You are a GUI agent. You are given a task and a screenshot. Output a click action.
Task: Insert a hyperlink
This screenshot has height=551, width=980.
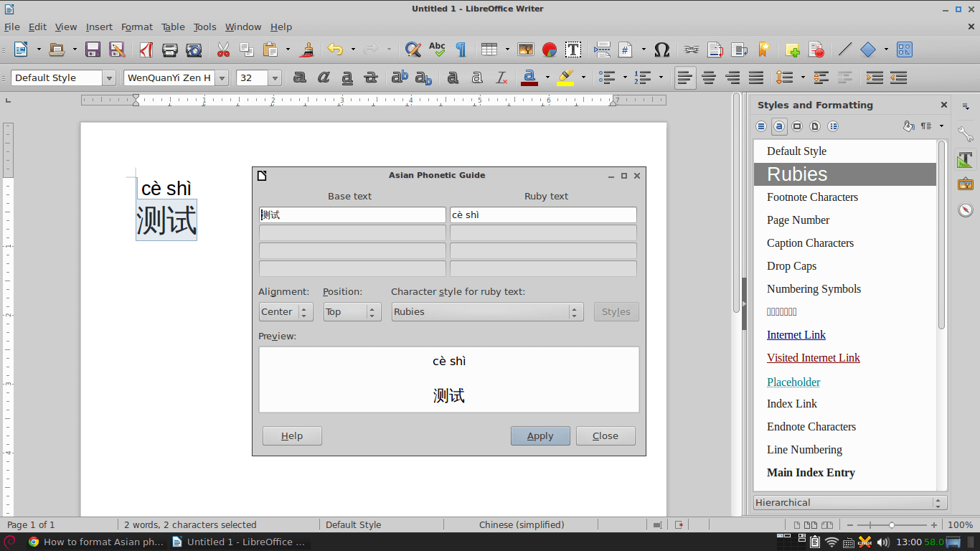(692, 50)
